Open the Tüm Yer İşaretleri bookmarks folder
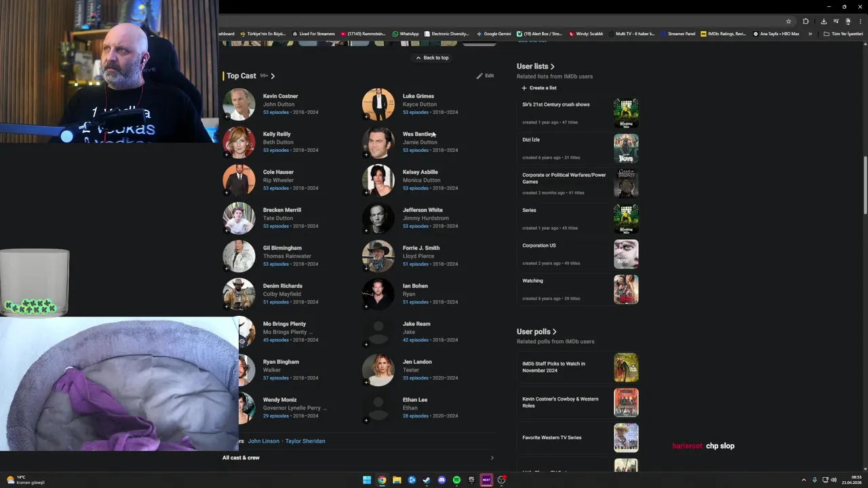The image size is (868, 488). [843, 33]
